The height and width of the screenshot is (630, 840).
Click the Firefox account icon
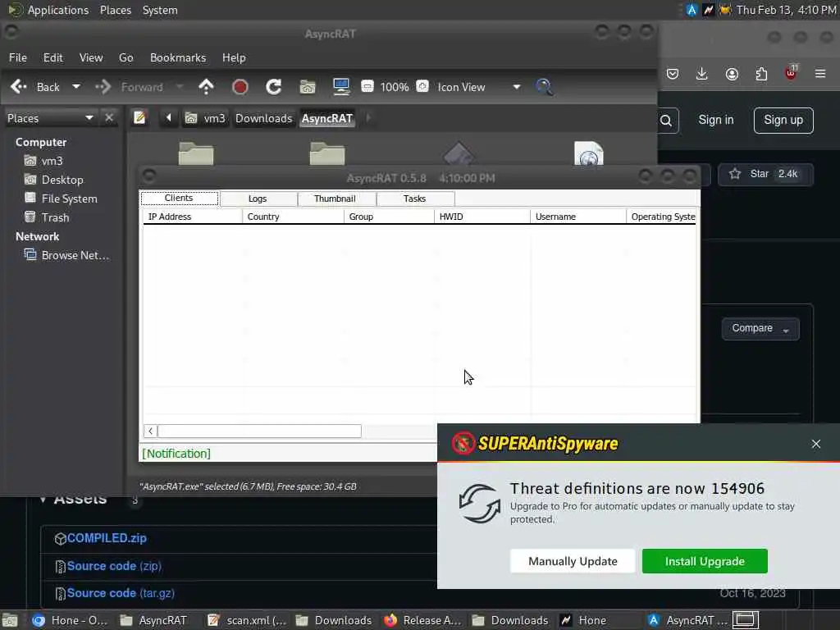pyautogui.click(x=732, y=74)
